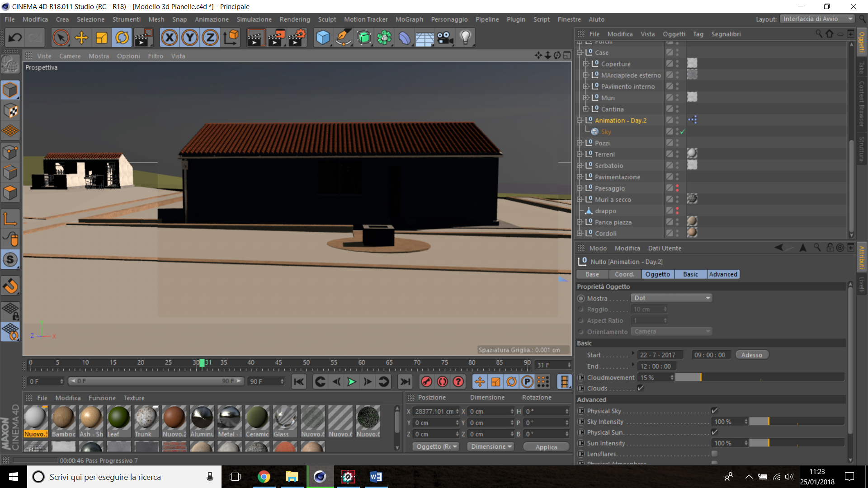Expand the Terreni object in tree
Viewport: 868px width, 488px height.
click(x=580, y=155)
